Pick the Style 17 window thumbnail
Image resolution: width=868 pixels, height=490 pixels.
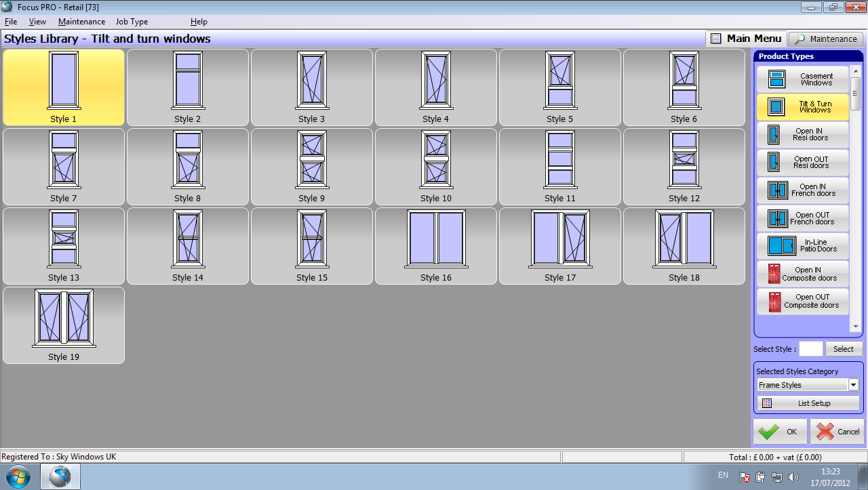(560, 245)
